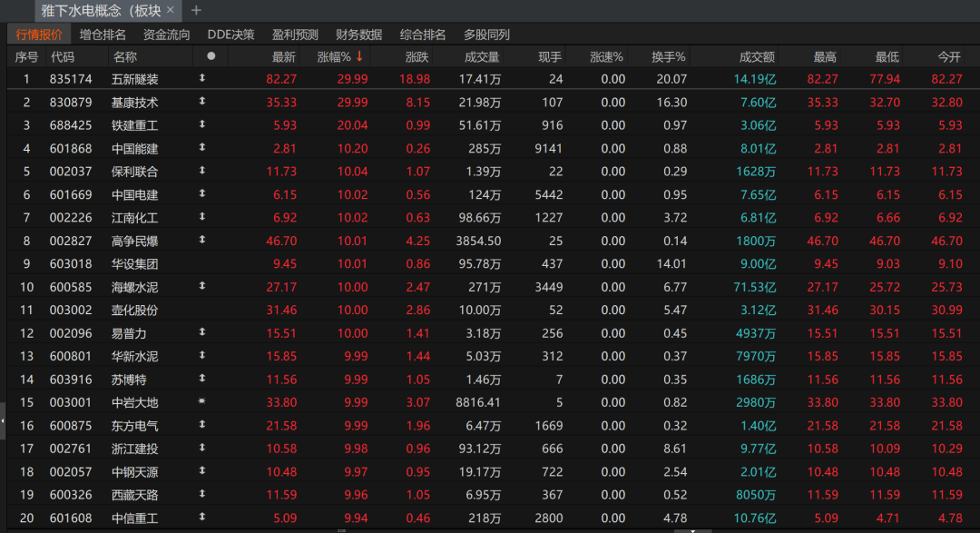
Task: Click marker icon in 海螺水泥 row
Action: point(201,286)
